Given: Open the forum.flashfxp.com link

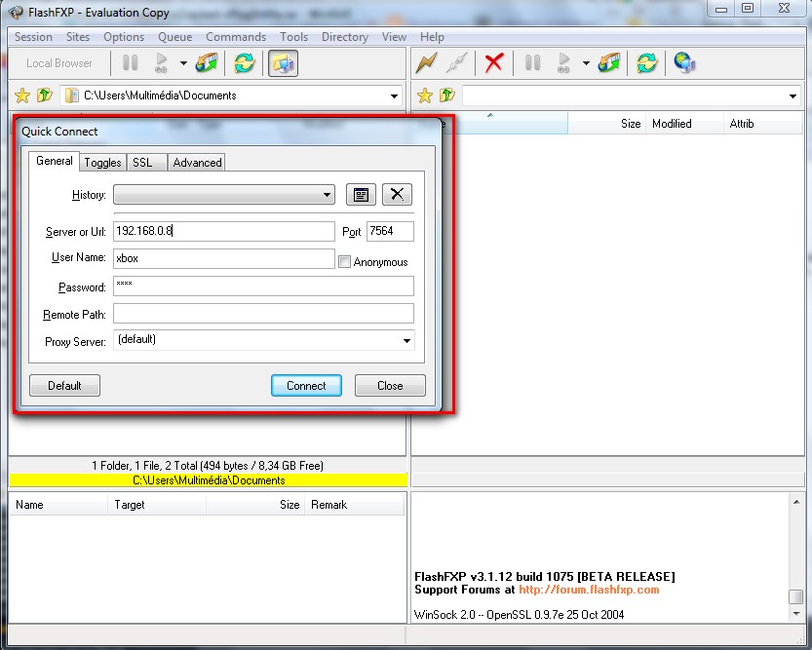Looking at the screenshot, I should (589, 590).
